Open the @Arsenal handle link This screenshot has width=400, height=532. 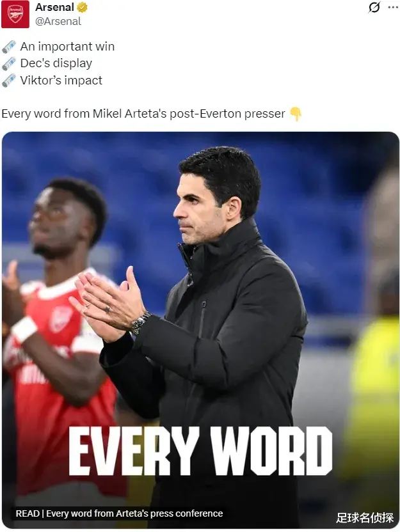58,21
